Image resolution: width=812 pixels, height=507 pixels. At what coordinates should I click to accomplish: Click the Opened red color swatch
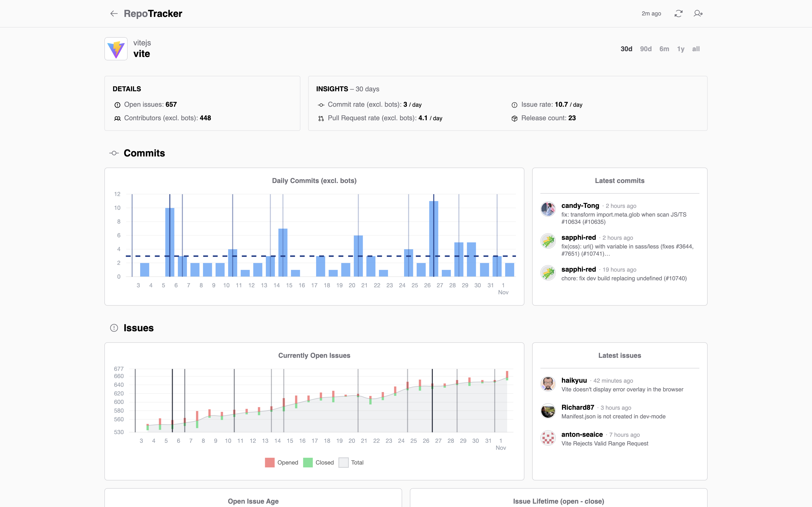(270, 462)
